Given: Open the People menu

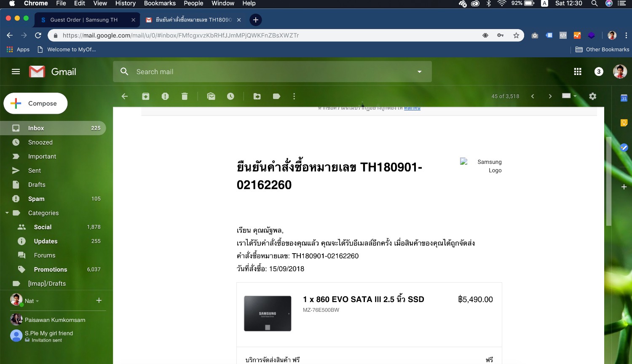Looking at the screenshot, I should click(x=193, y=3).
